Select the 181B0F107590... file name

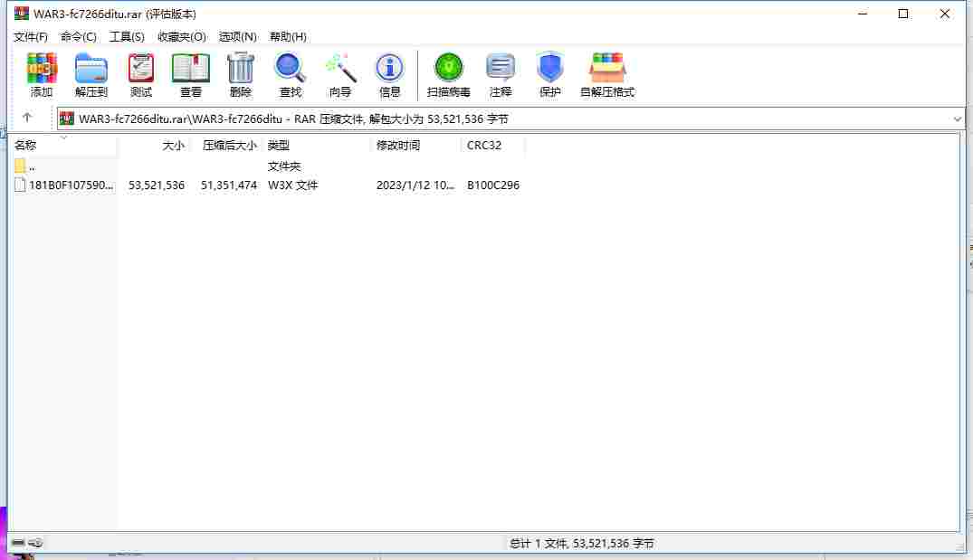tap(71, 185)
